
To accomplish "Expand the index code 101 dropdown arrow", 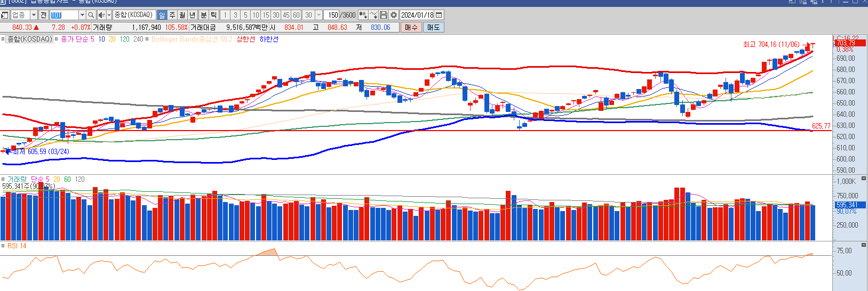I will [x=82, y=15].
